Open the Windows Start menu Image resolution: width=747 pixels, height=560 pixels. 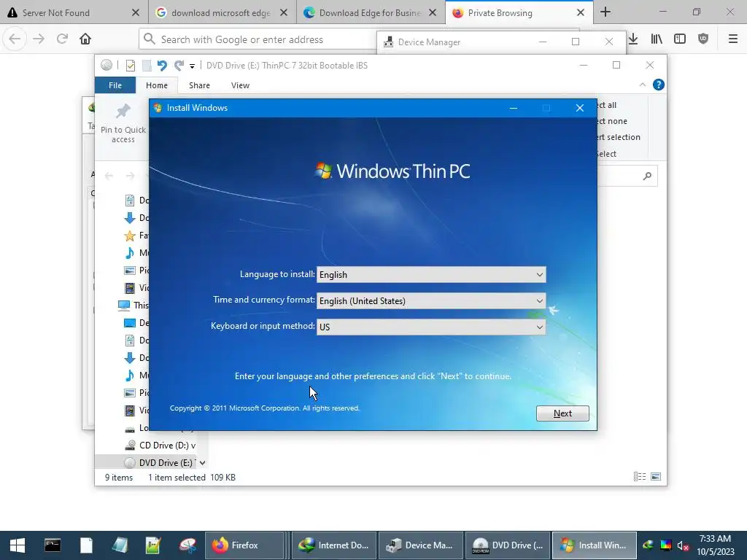[18, 545]
